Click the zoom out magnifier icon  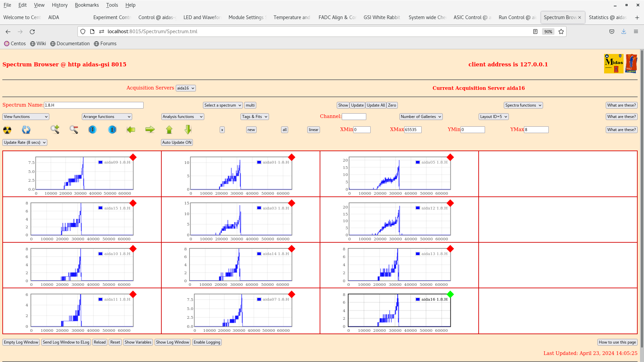click(x=74, y=129)
